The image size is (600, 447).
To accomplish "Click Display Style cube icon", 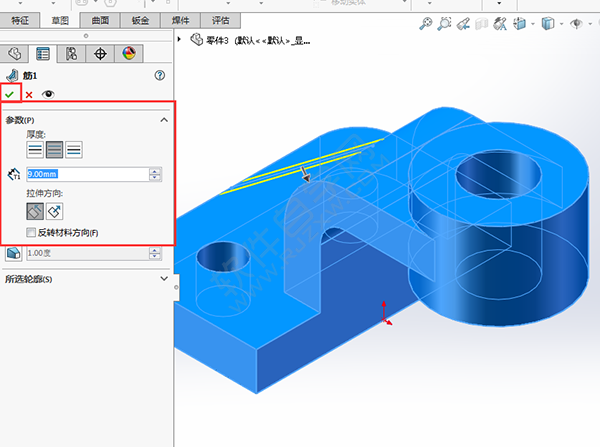I will (548, 24).
